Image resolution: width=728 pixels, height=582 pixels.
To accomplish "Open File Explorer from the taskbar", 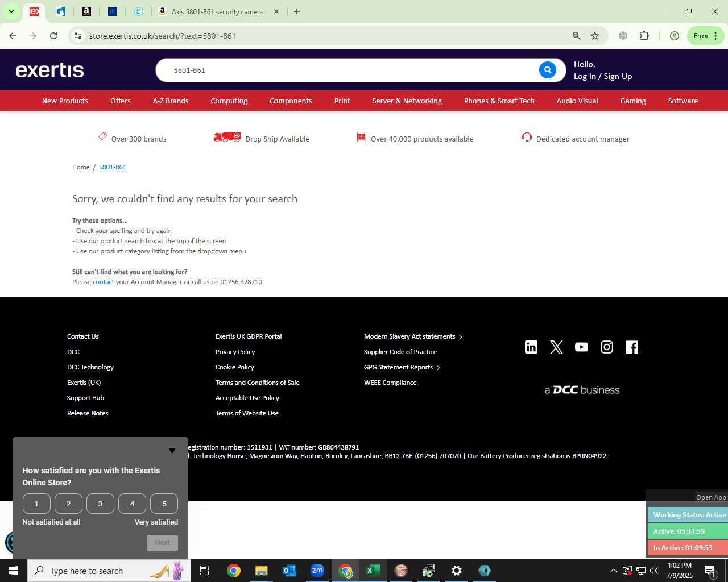I will pos(262,571).
